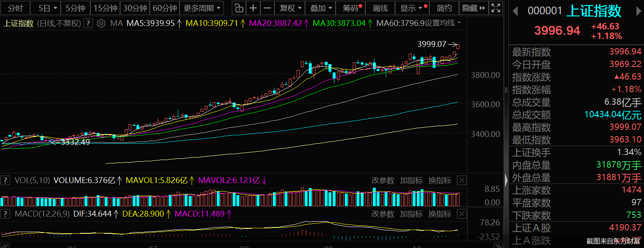Close the MACD indicator panel

(461, 214)
